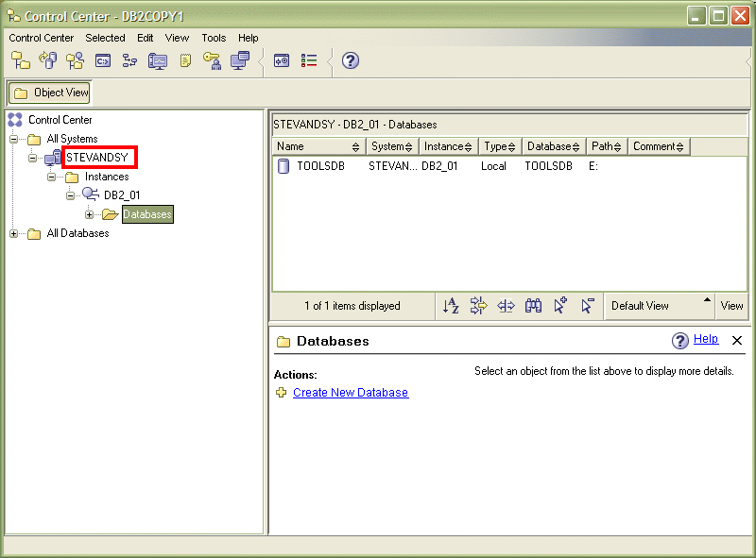Open the Satellite Administration Center icon

tap(75, 60)
